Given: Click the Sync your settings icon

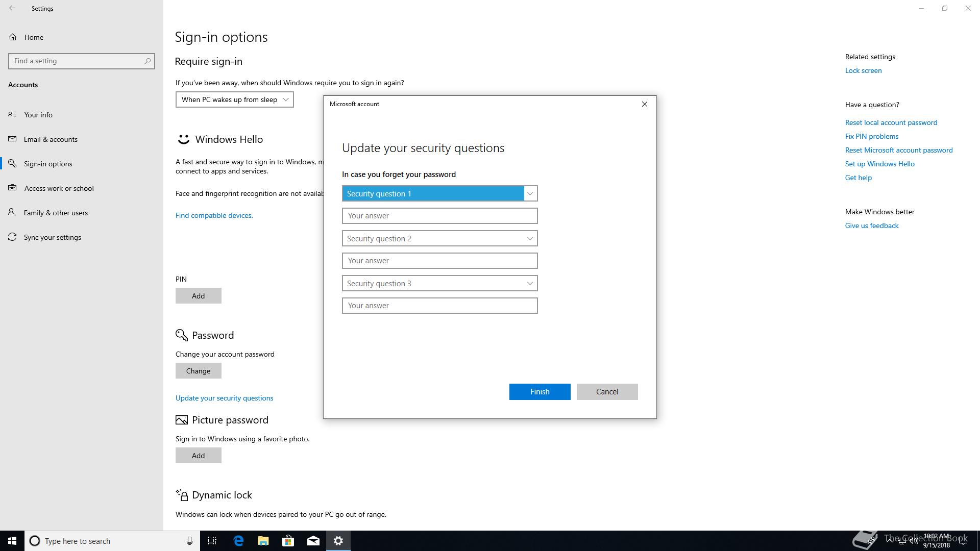Looking at the screenshot, I should [12, 237].
